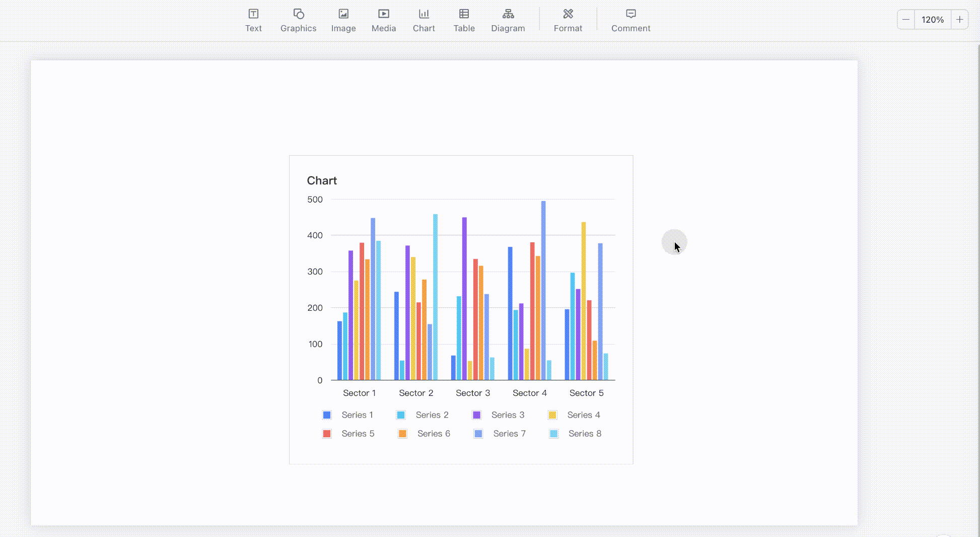The image size is (980, 537).
Task: Click the Sector 3 axis label
Action: 472,393
